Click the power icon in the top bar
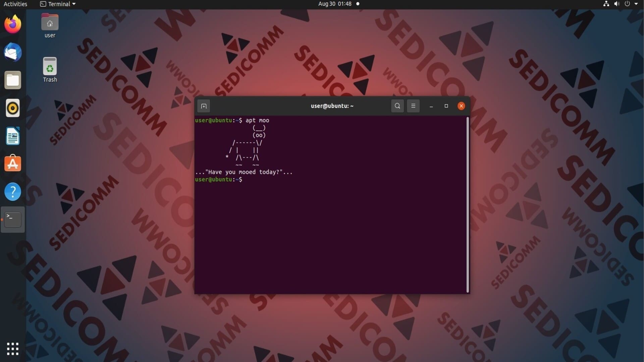 pyautogui.click(x=627, y=4)
